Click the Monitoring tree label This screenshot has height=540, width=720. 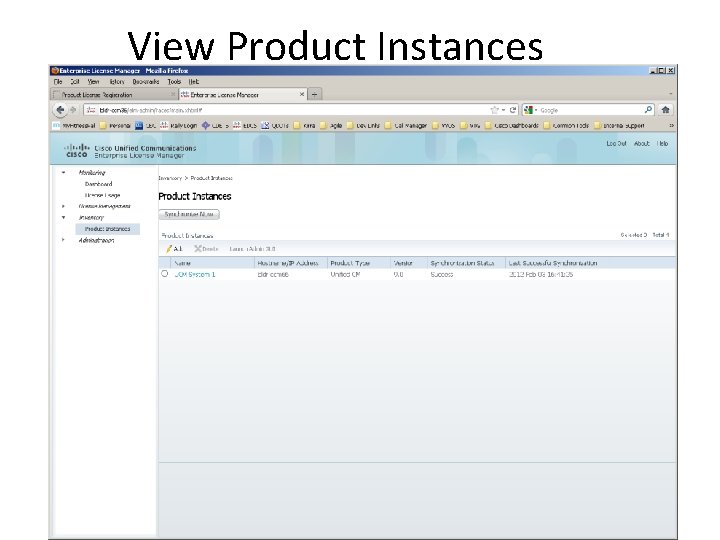click(92, 173)
